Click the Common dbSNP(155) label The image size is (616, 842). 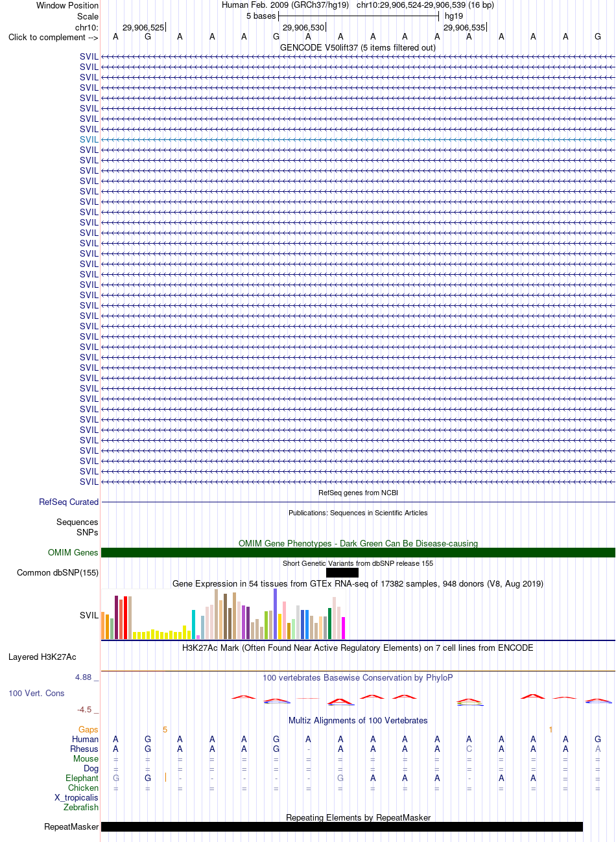click(58, 572)
